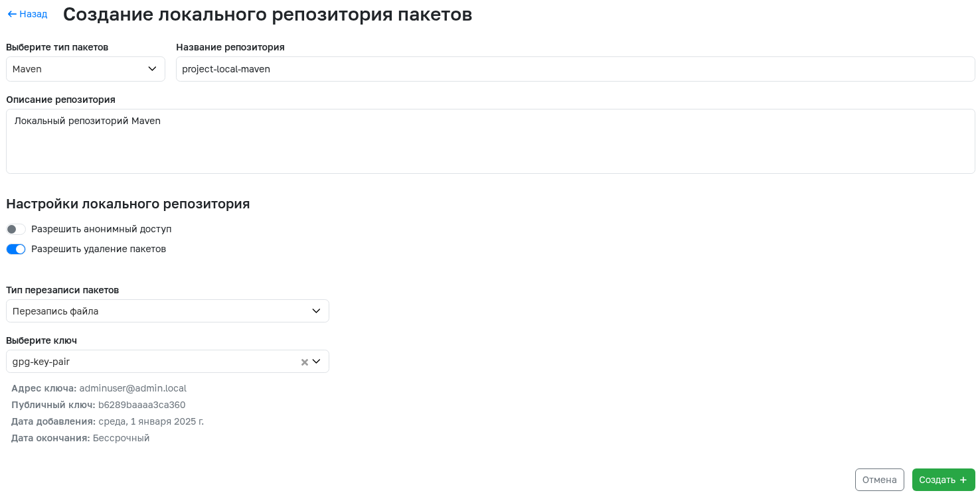Click the Отмена button
Screen dimensions: 980x497
click(879, 480)
